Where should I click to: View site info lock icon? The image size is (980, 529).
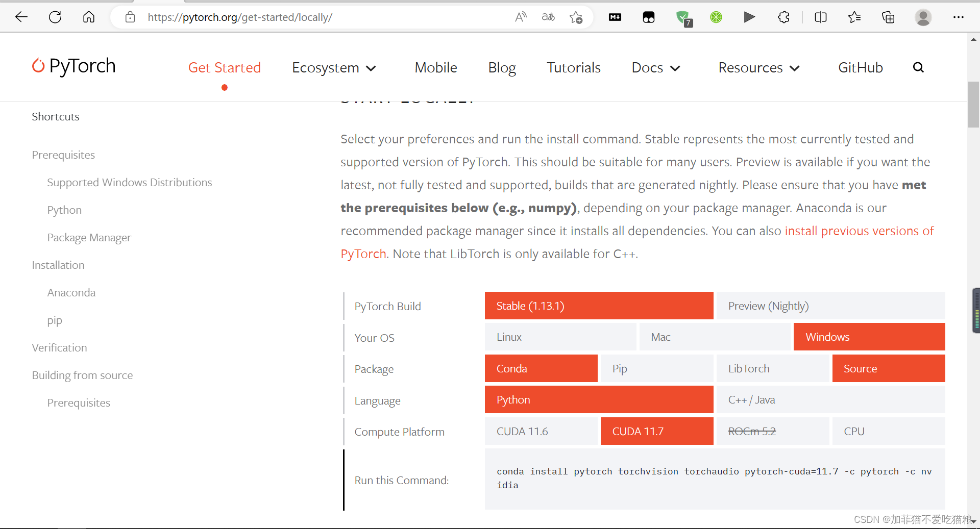click(130, 17)
